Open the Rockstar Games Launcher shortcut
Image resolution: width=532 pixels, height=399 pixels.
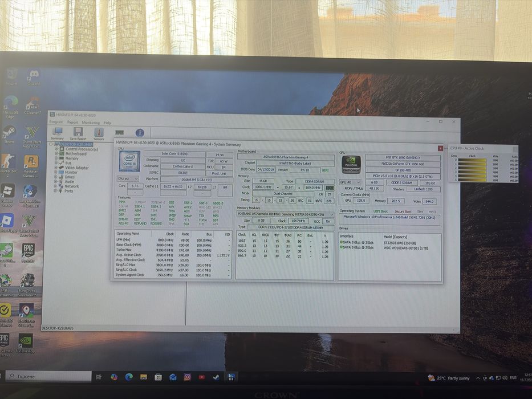coord(31,166)
